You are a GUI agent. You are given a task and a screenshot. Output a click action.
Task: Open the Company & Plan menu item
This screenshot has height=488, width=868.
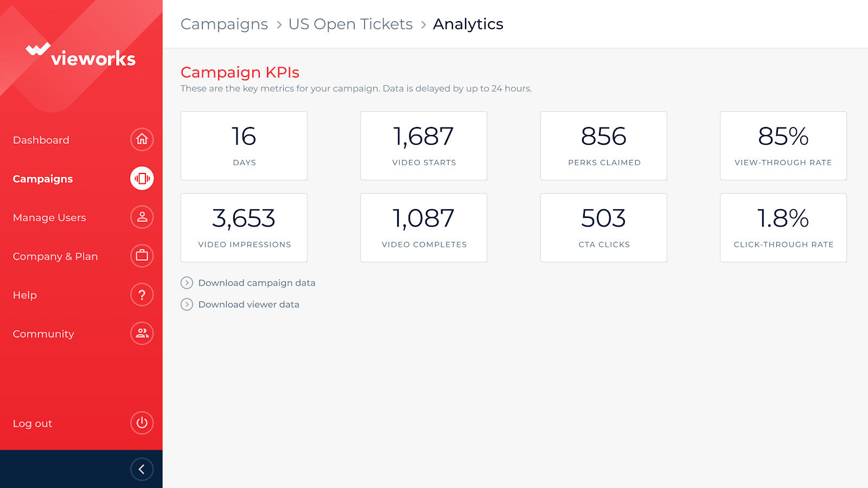click(x=55, y=256)
